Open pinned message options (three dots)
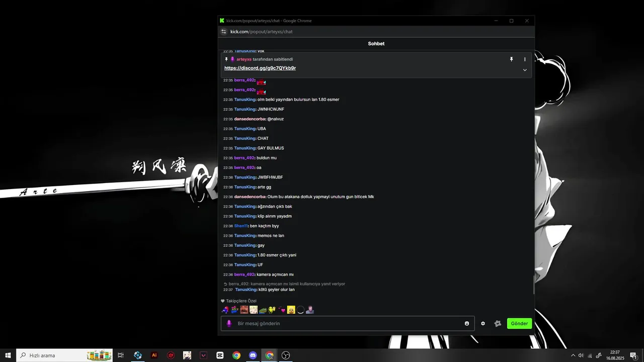Viewport: 644px width, 362px height. pos(525,59)
